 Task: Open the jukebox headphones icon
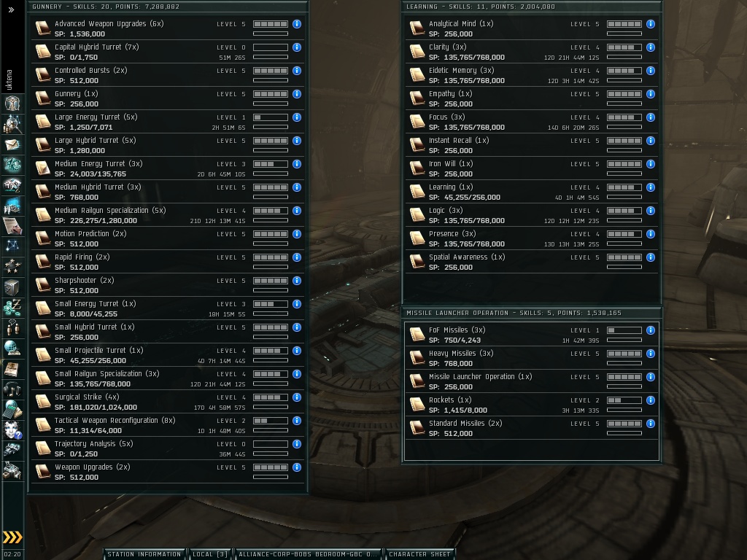click(x=12, y=389)
